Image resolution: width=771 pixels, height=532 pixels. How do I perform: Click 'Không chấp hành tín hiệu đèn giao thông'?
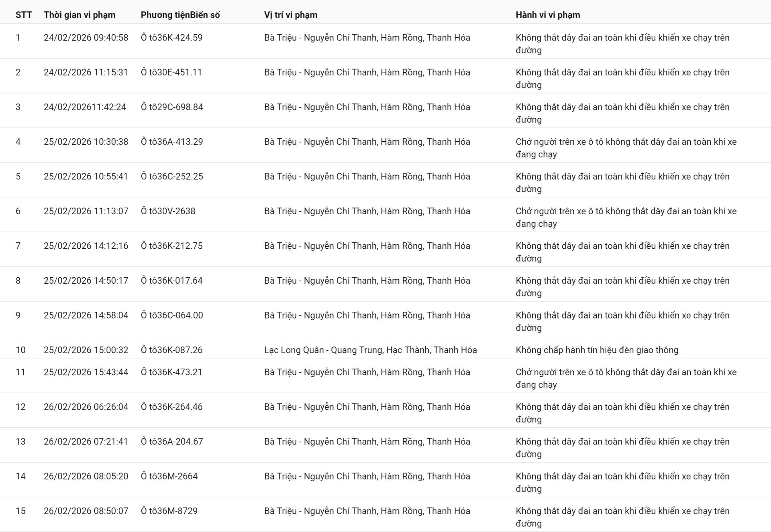[x=597, y=350]
